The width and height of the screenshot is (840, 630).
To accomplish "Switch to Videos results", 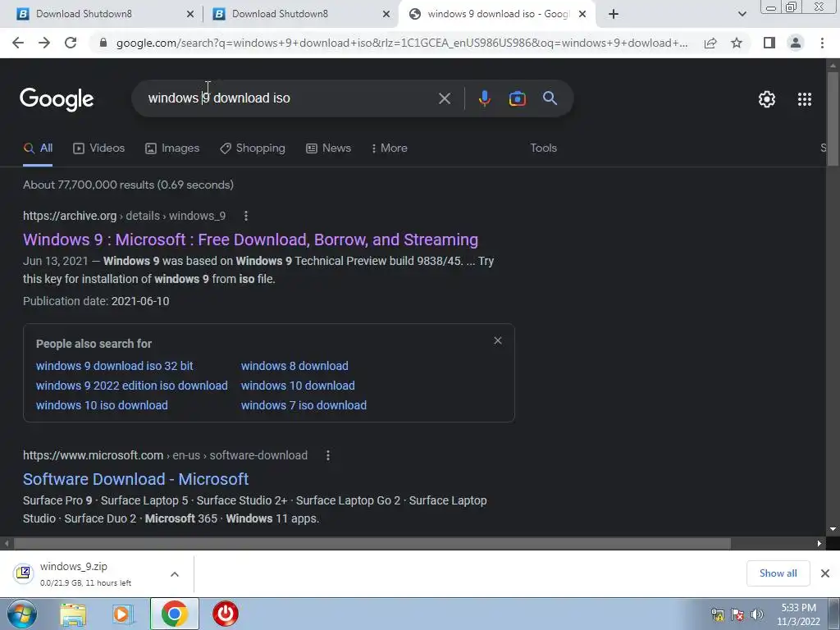I will [x=99, y=148].
